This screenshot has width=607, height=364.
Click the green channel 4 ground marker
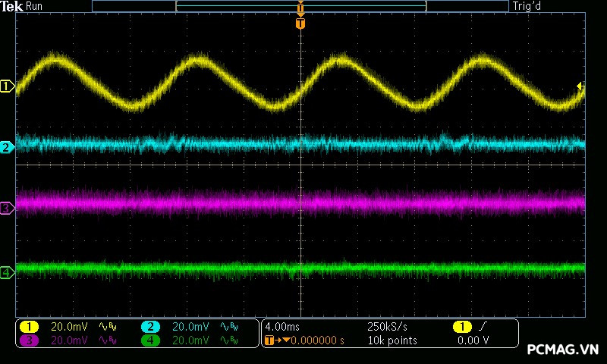(8, 272)
